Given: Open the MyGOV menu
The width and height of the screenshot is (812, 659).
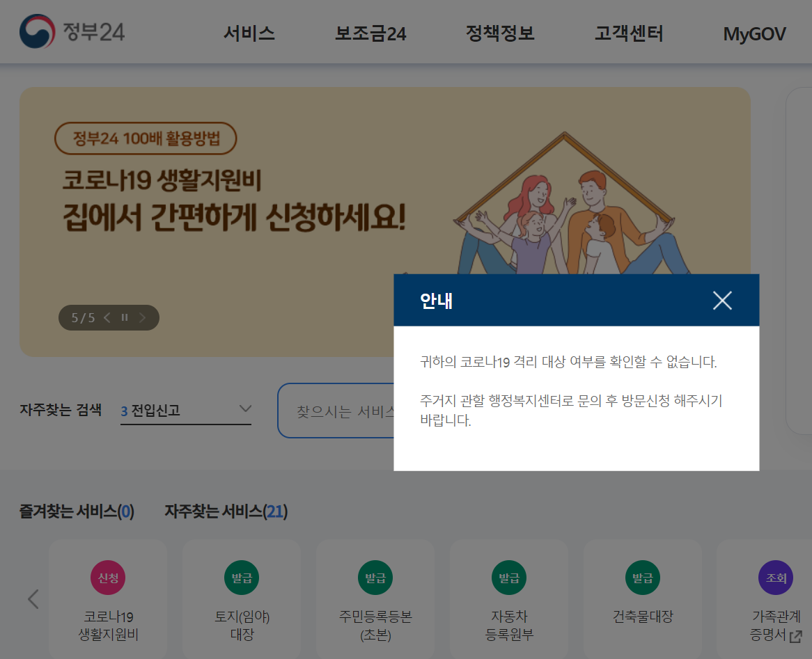Looking at the screenshot, I should click(754, 34).
